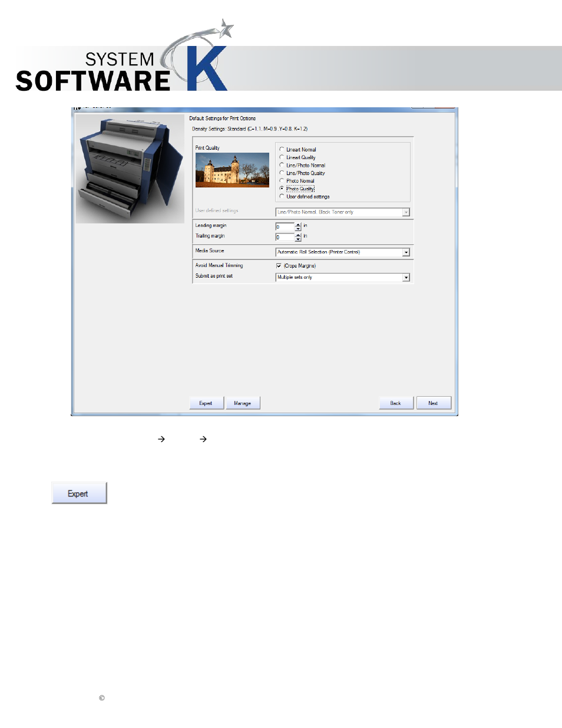Click the 'Density Settings: Standard' line

pos(250,129)
